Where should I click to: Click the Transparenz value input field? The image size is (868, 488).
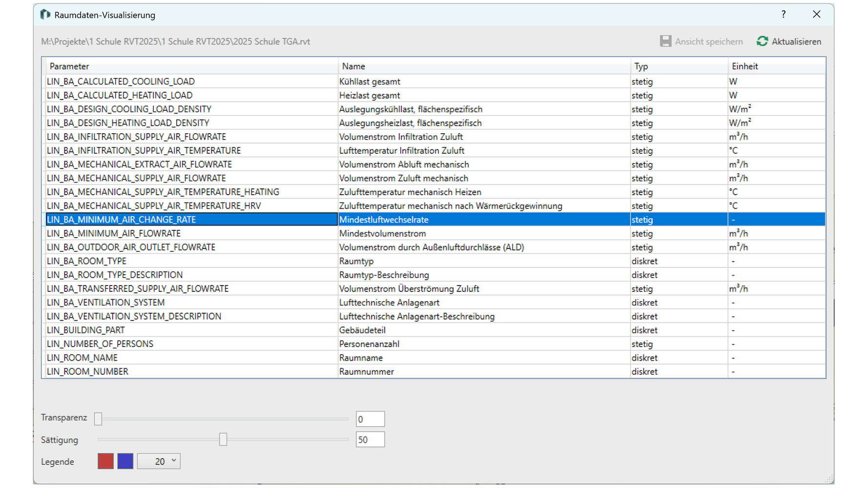tap(370, 419)
